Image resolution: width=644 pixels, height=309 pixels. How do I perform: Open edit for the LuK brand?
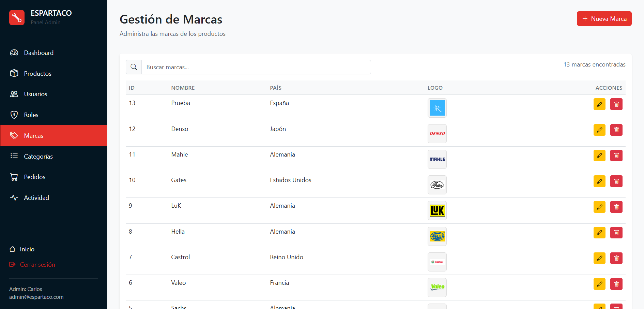pos(599,207)
